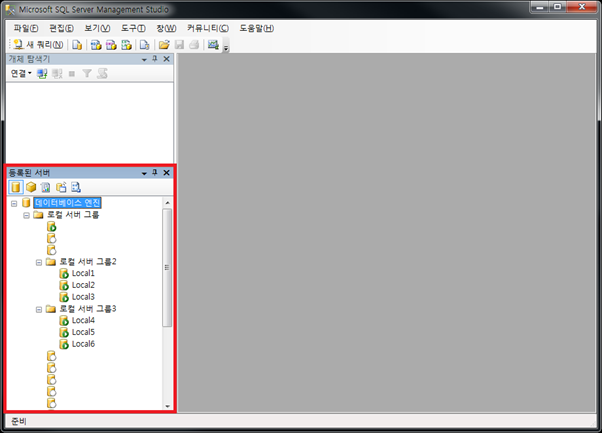Click the Print icon in toolbar
This screenshot has width=602, height=433.
[194, 45]
